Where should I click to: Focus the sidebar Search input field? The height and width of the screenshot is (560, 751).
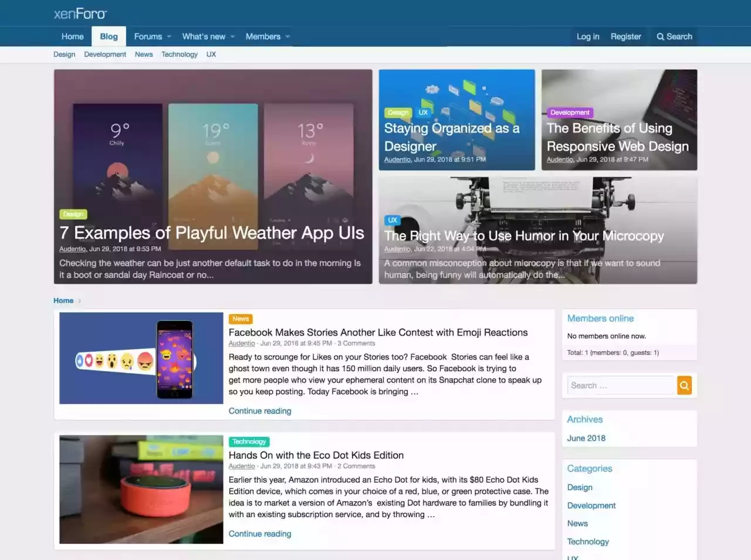click(622, 385)
